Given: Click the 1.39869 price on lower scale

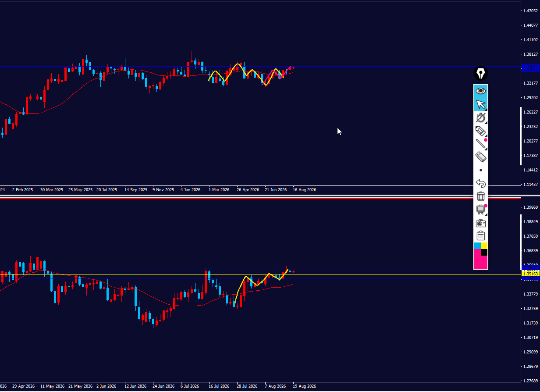Looking at the screenshot, I should (530, 207).
